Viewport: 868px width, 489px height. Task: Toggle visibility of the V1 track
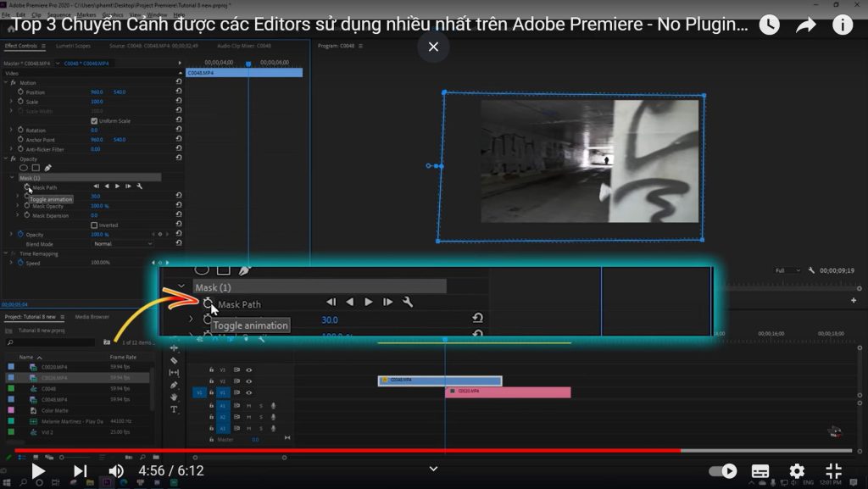coord(249,393)
